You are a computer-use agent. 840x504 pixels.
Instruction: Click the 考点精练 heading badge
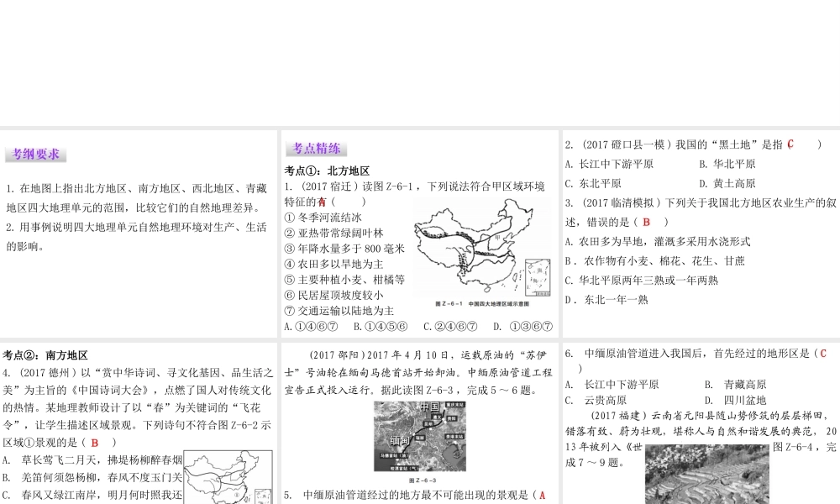point(317,149)
